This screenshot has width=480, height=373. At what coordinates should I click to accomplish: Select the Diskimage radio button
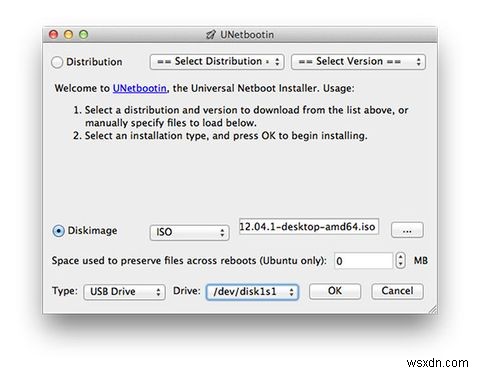[58, 231]
